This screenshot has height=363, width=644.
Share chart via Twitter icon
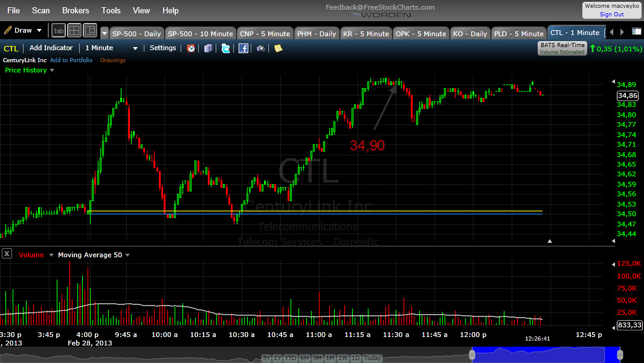point(225,48)
